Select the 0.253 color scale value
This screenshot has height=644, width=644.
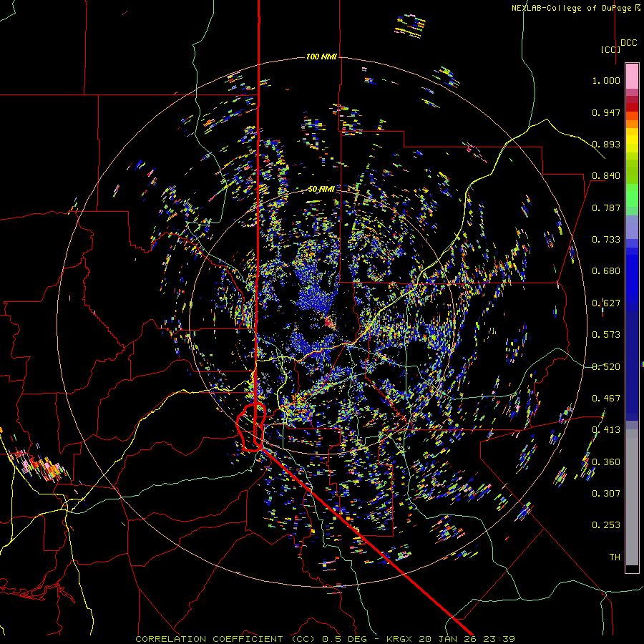pyautogui.click(x=606, y=525)
